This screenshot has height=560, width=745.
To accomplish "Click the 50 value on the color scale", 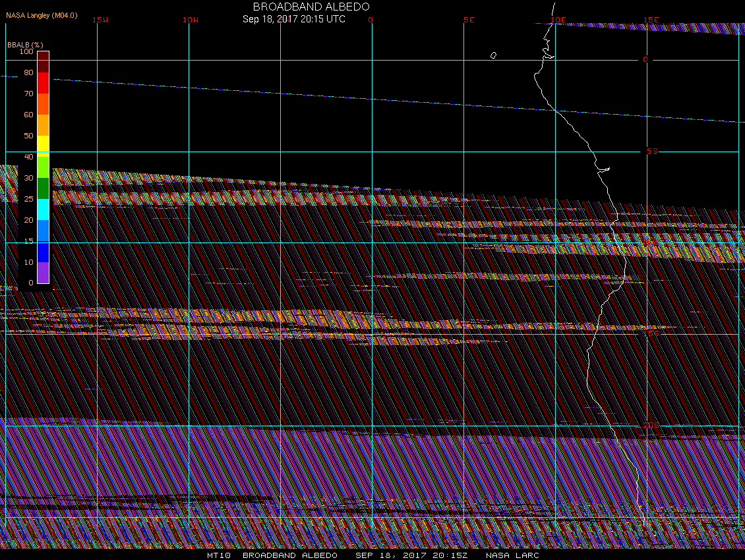I will tap(28, 135).
